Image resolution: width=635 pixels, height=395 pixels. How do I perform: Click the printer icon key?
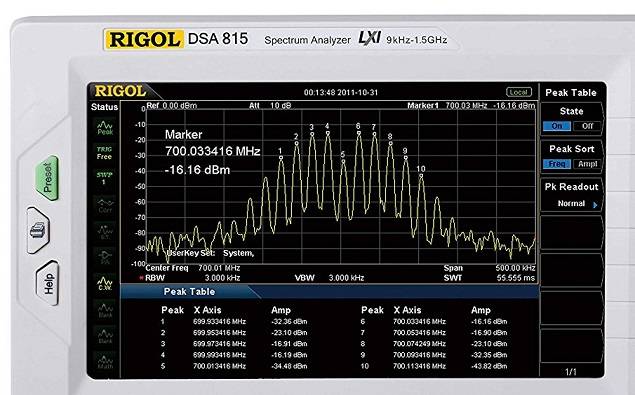click(39, 231)
